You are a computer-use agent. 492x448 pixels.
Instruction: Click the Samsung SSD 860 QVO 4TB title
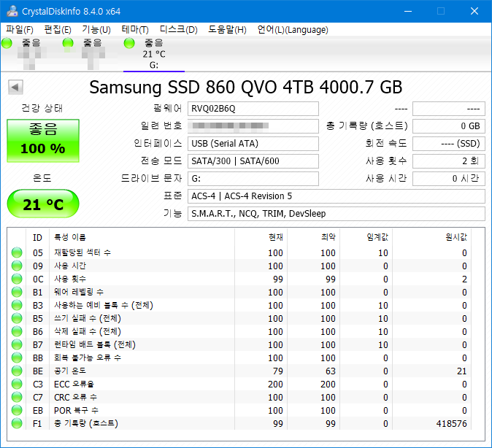point(246,88)
